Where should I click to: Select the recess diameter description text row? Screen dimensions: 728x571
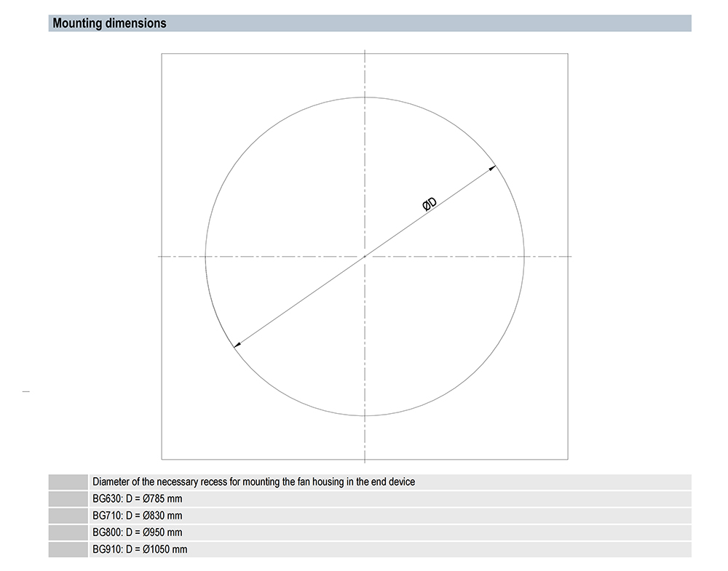click(253, 482)
